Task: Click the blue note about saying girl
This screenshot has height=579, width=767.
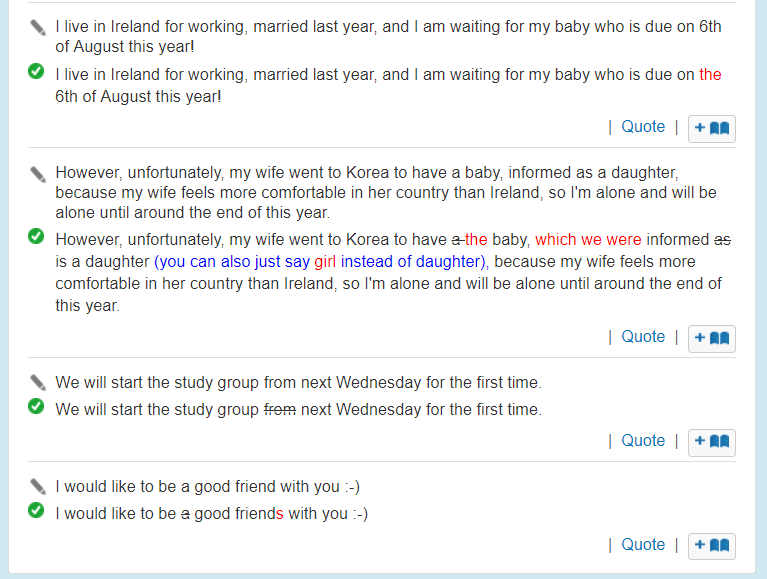Action: click(x=320, y=262)
